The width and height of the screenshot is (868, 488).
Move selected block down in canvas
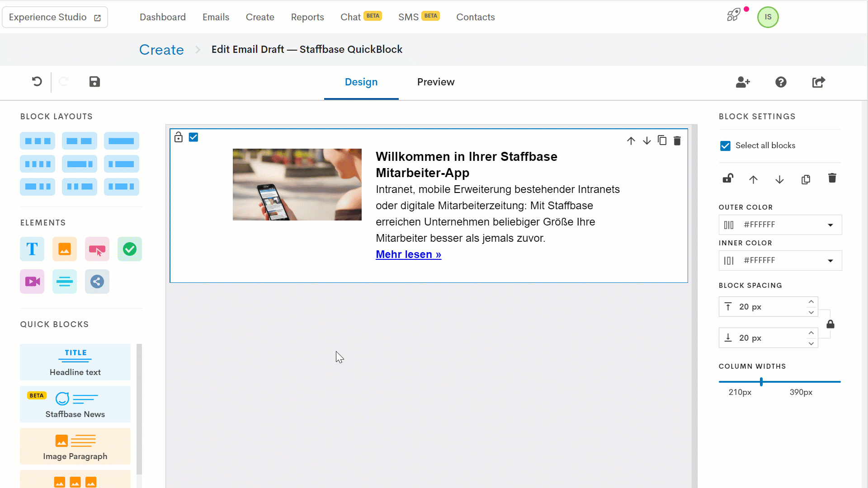pos(647,141)
